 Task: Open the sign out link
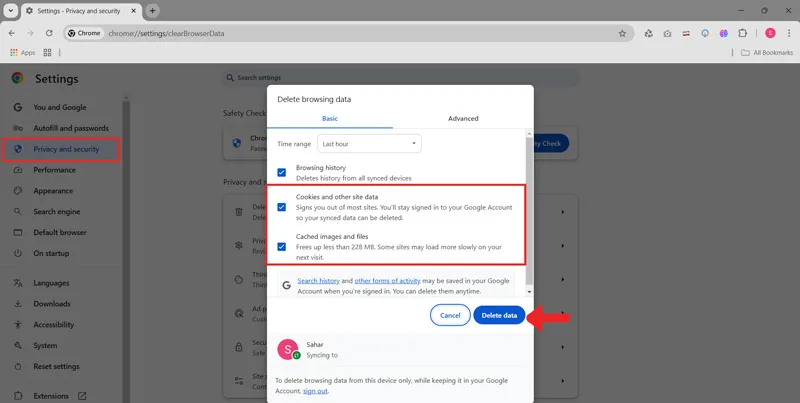coord(315,391)
